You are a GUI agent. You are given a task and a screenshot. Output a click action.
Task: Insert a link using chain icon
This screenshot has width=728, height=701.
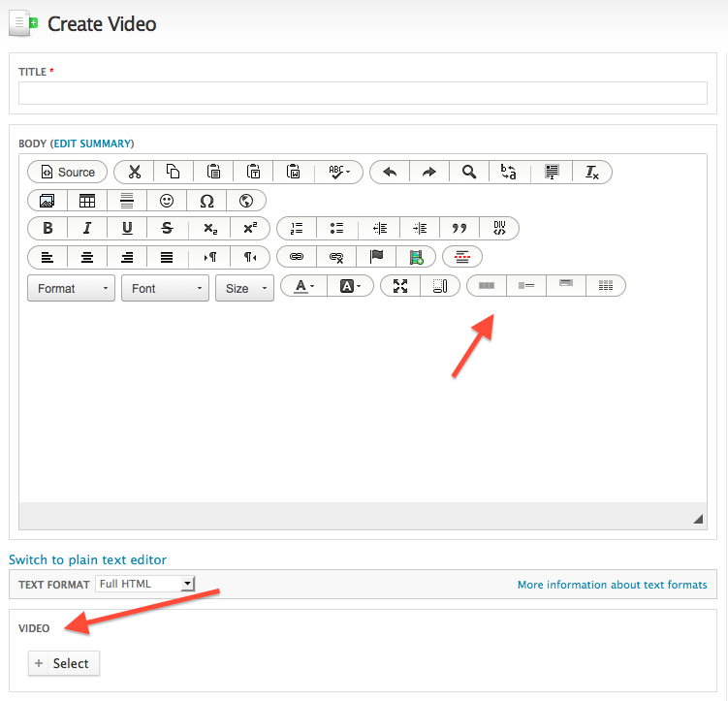click(297, 257)
